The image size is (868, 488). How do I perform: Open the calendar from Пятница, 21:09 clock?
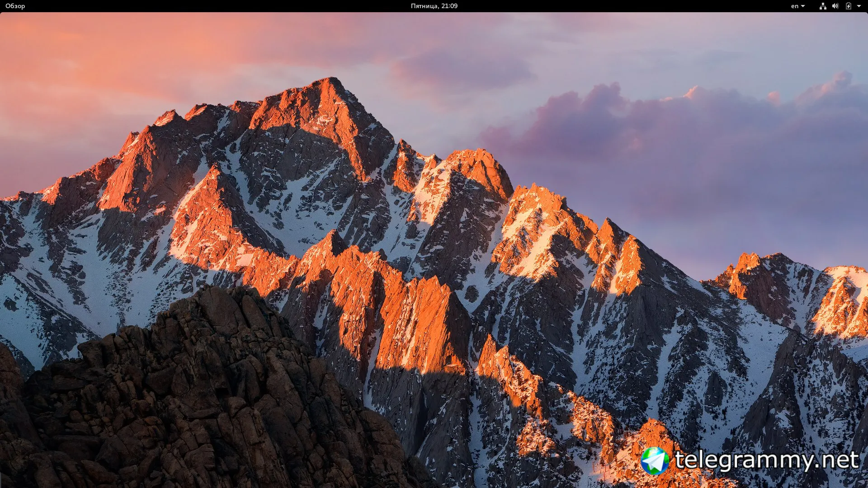coord(434,6)
